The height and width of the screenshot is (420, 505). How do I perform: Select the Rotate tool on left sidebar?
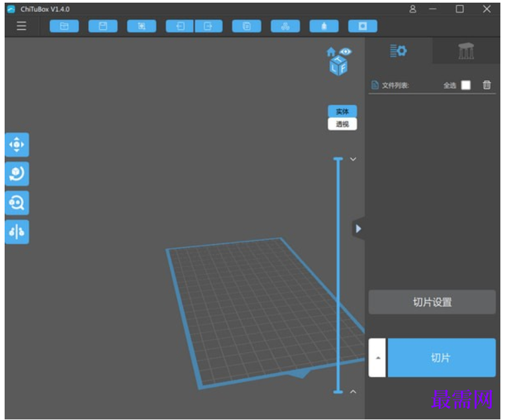[17, 174]
